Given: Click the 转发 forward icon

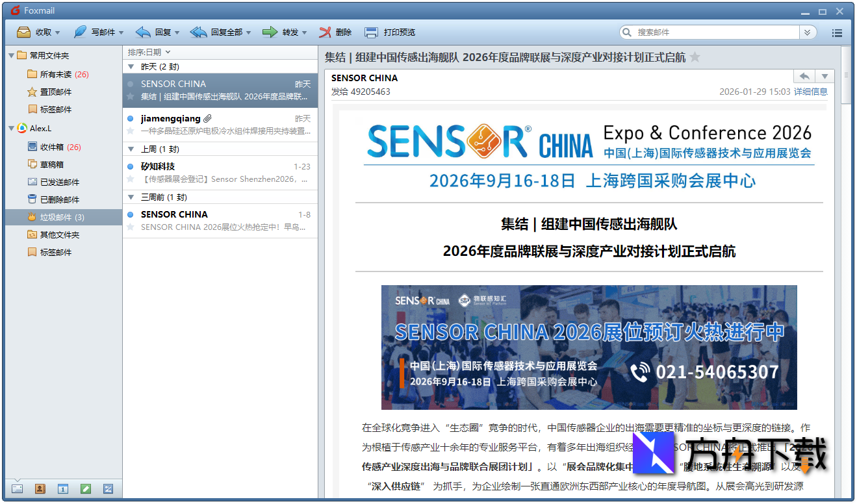Looking at the screenshot, I should pyautogui.click(x=272, y=31).
